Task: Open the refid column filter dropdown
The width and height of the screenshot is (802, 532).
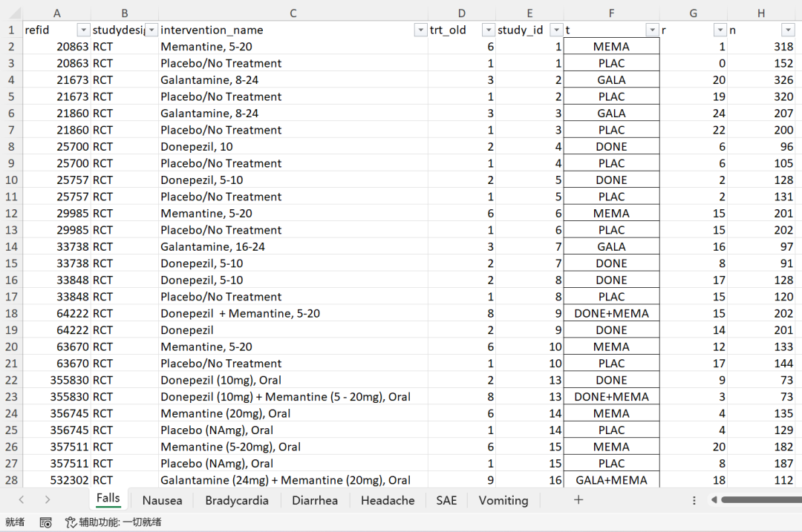Action: 82,30
